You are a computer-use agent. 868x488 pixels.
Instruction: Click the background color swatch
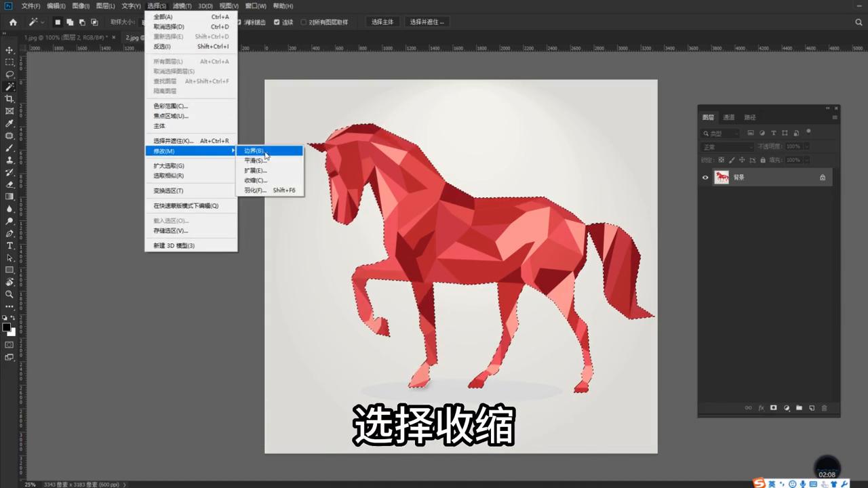(x=12, y=332)
